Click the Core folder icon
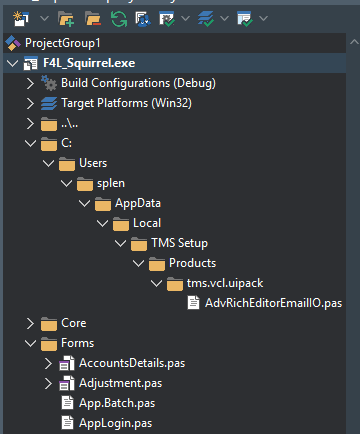360x434 pixels. pyautogui.click(x=49, y=324)
